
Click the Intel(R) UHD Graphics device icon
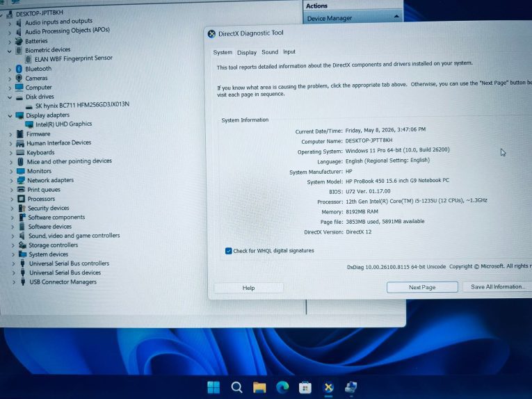[x=29, y=124]
